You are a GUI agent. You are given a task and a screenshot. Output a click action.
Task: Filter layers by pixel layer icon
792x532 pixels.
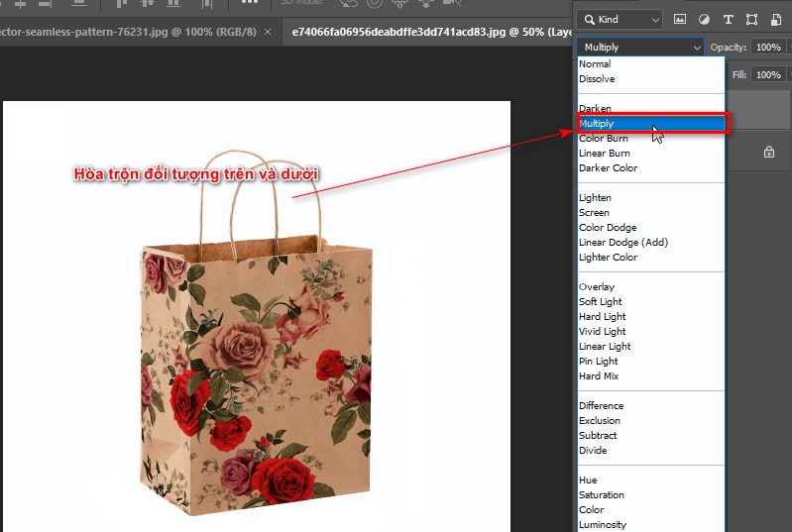(680, 20)
